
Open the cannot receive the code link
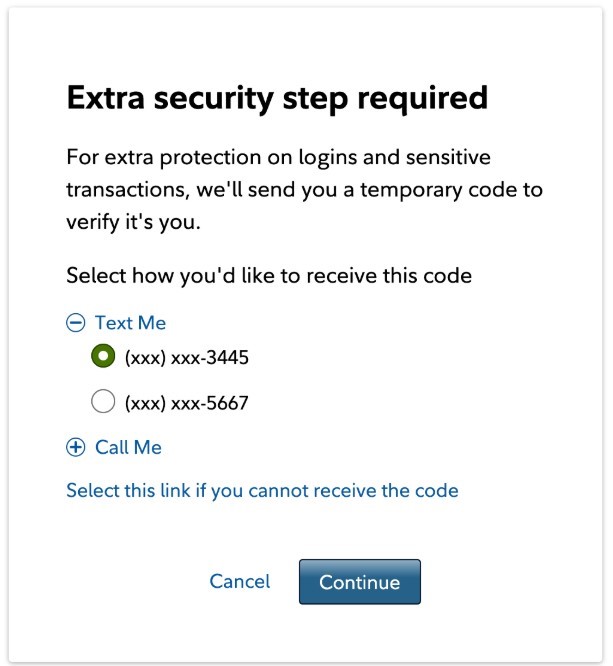click(262, 491)
